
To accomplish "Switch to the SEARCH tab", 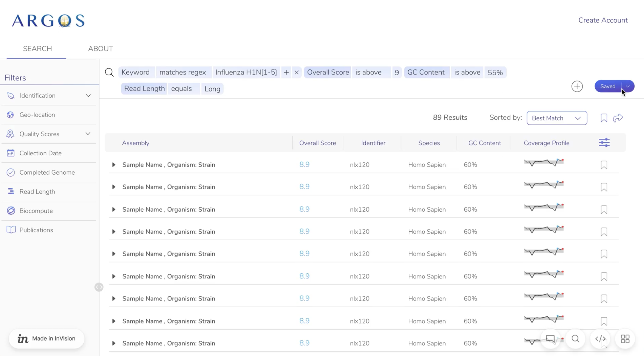I will (x=37, y=49).
